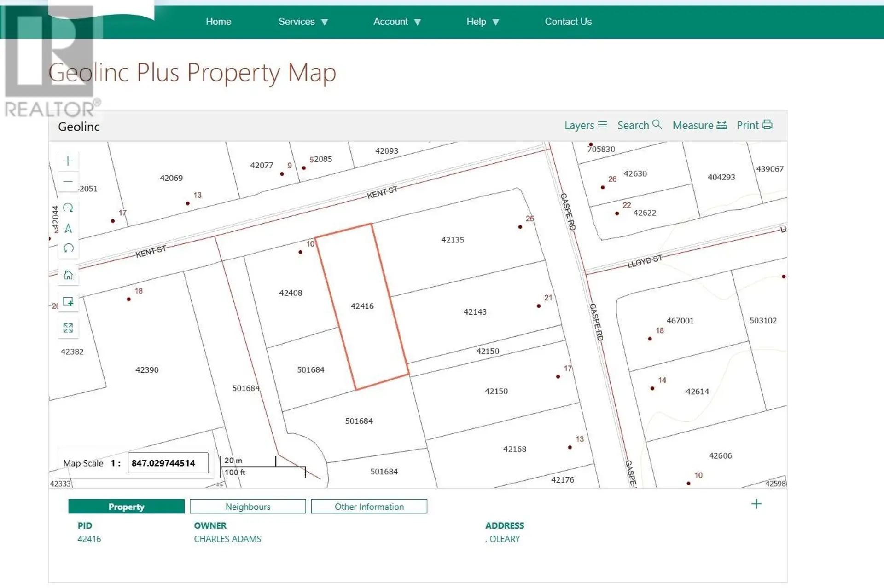Zoom in using the plus map tool

coord(68,161)
